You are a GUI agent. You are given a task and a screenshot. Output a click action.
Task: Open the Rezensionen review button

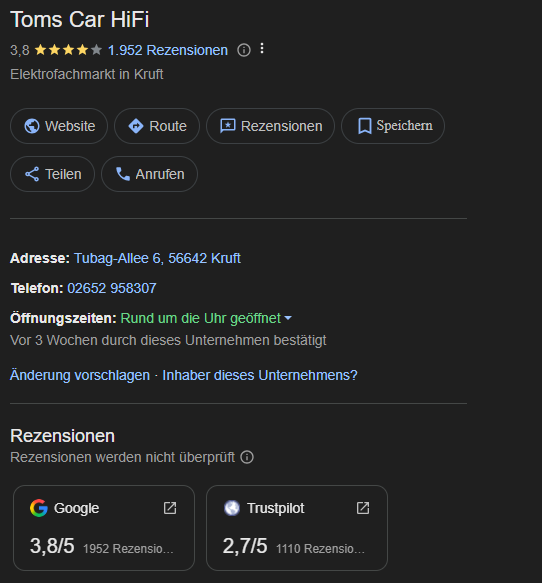pyautogui.click(x=271, y=126)
